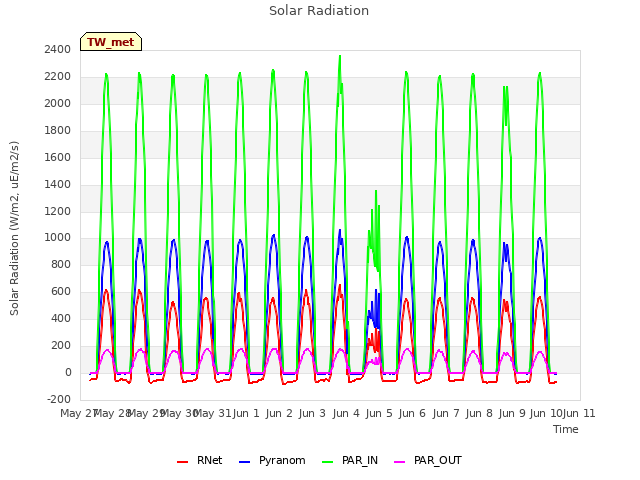Click the 1600 y-axis tick label
Screen dimensions: 640x480
[58, 157]
